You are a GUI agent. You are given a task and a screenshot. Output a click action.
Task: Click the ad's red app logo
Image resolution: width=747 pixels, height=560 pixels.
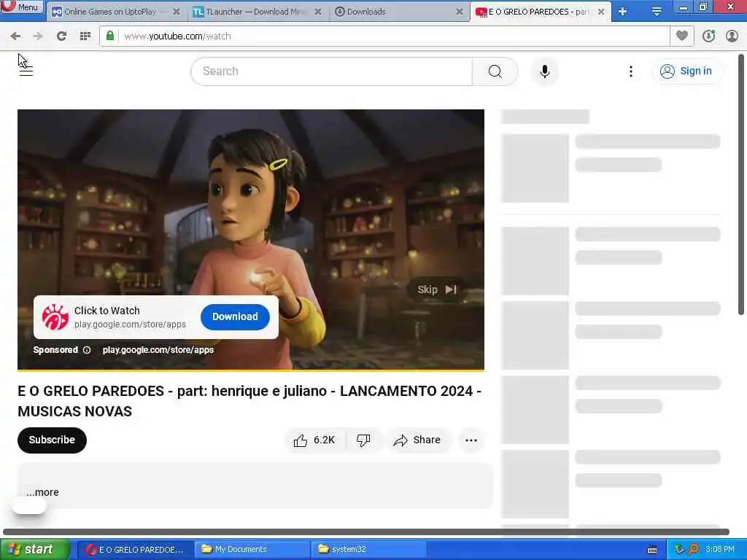tap(55, 317)
